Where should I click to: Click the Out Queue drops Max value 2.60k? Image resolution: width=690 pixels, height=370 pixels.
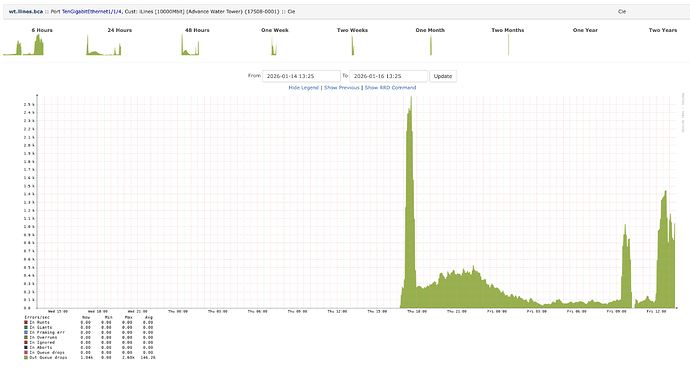(x=127, y=358)
